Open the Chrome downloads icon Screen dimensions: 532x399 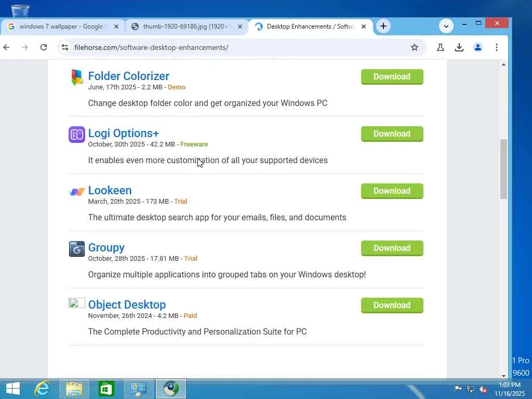pyautogui.click(x=459, y=47)
